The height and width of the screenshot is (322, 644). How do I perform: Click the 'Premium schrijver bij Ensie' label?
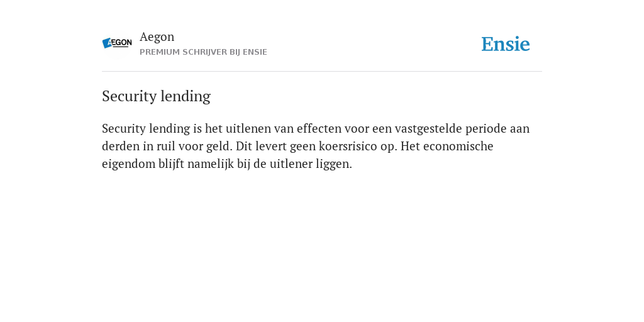pyautogui.click(x=203, y=52)
